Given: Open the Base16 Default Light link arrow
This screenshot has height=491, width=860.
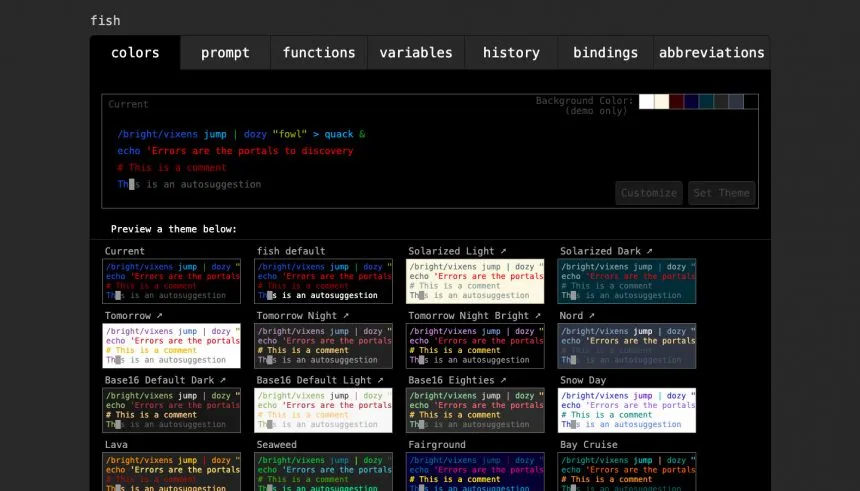Looking at the screenshot, I should point(380,380).
